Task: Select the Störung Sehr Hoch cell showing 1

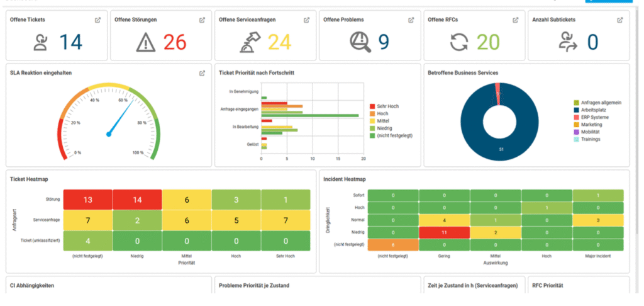Action: (286, 200)
